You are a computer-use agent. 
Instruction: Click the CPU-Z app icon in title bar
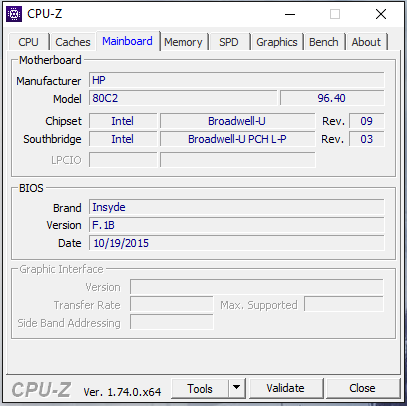(14, 14)
